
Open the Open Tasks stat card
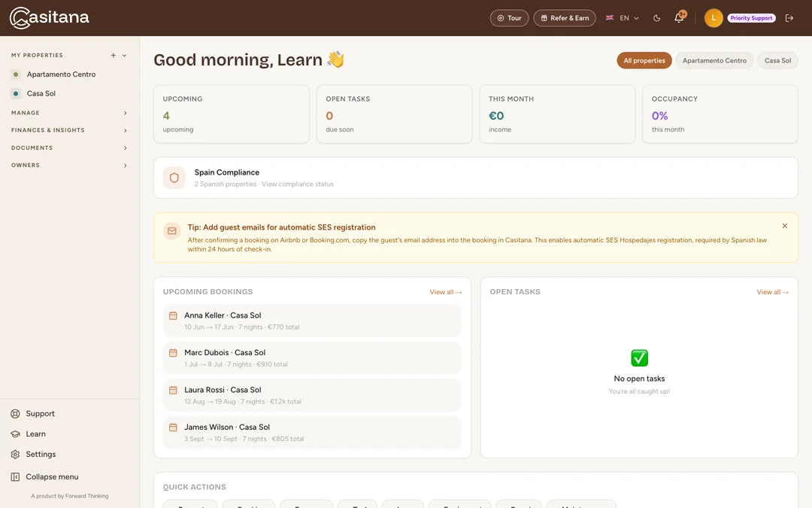point(394,114)
